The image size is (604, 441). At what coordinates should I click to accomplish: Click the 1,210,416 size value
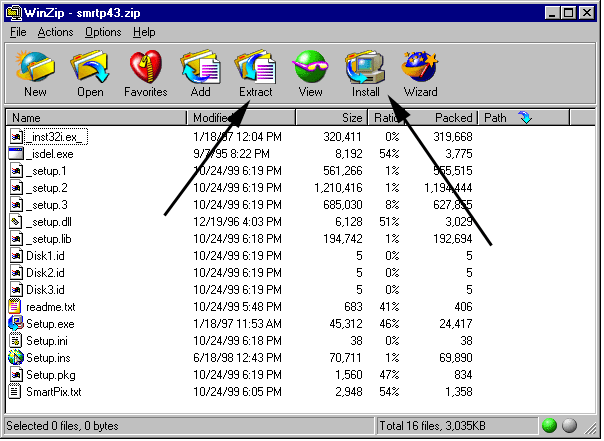tap(338, 188)
